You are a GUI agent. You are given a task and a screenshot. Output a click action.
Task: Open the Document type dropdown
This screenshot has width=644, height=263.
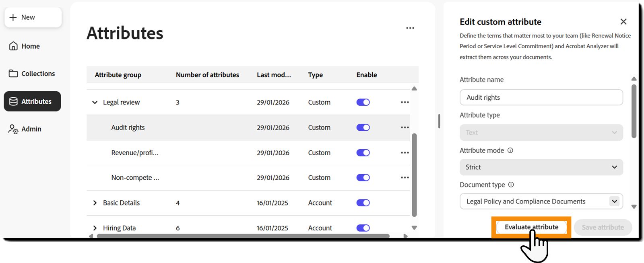(541, 201)
